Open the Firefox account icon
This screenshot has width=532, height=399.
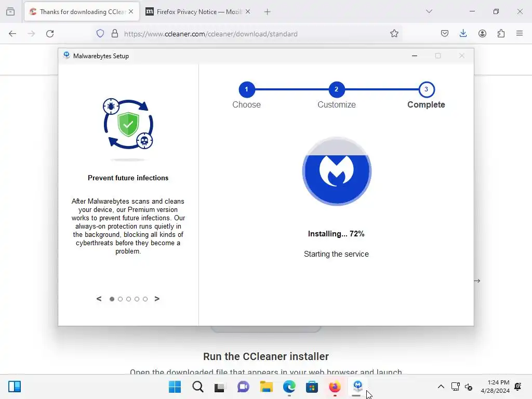482,34
